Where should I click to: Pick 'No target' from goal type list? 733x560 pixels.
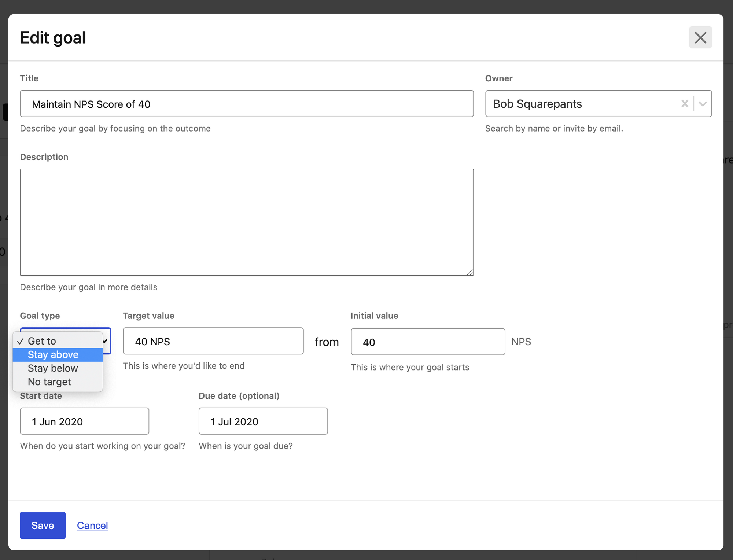coord(49,382)
